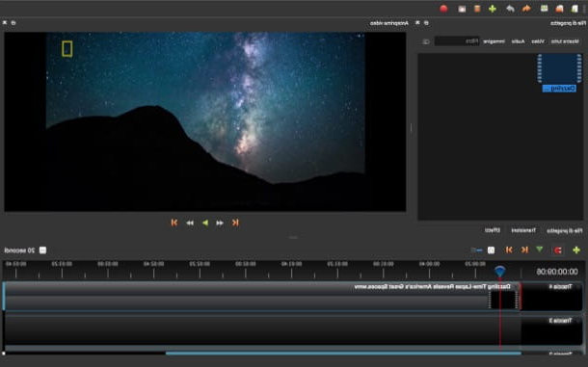Clear the filter text with the clear icon
Viewport: 588px width, 367px height.
coord(426,41)
